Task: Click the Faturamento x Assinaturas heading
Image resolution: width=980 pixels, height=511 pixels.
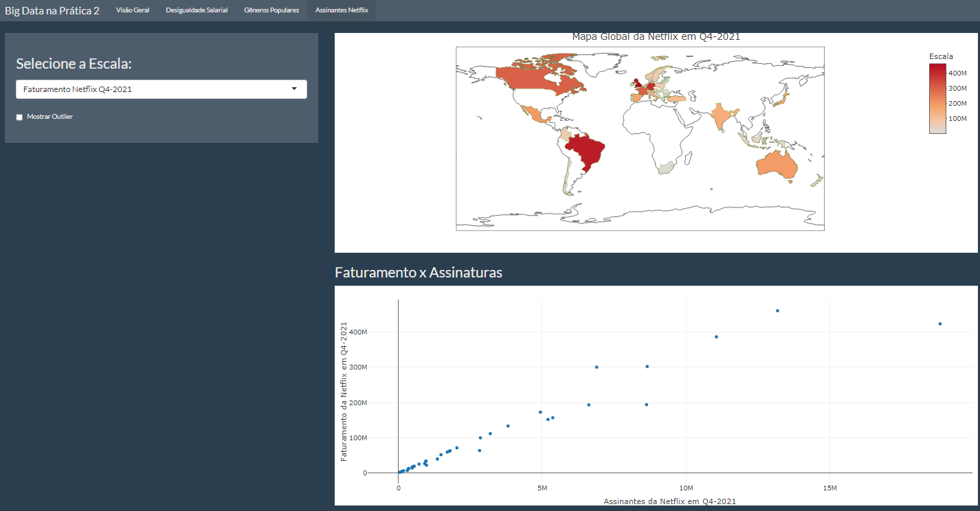Action: (419, 273)
